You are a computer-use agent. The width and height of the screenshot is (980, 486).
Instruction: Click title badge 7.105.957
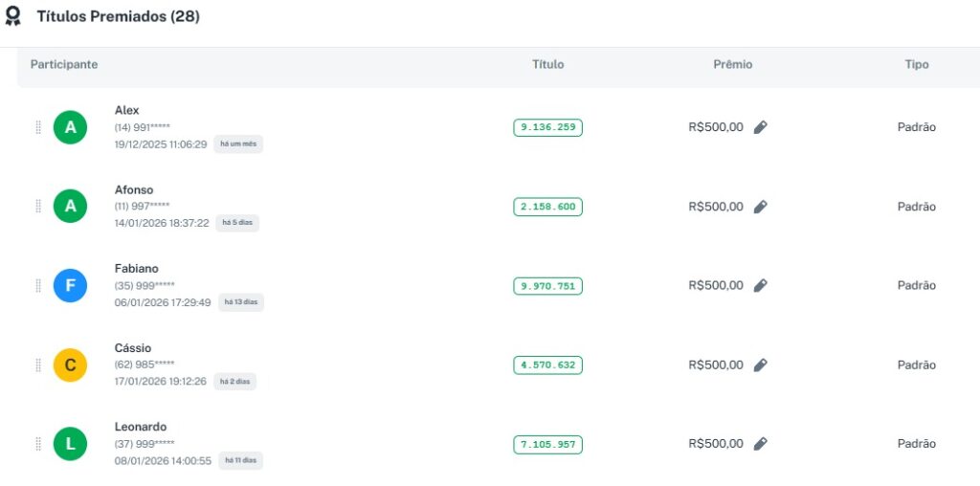pos(547,444)
